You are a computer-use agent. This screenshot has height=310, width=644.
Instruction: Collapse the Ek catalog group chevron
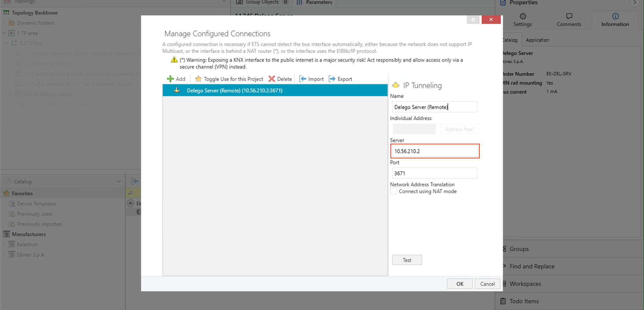tap(130, 203)
